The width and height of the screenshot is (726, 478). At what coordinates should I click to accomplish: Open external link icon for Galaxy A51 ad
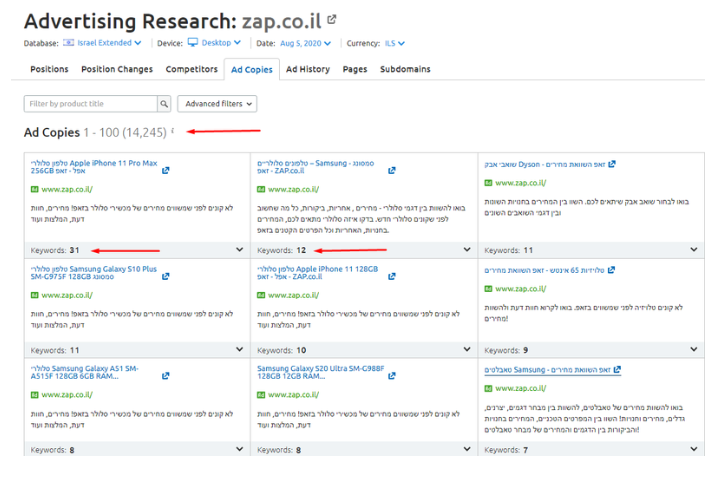165,376
